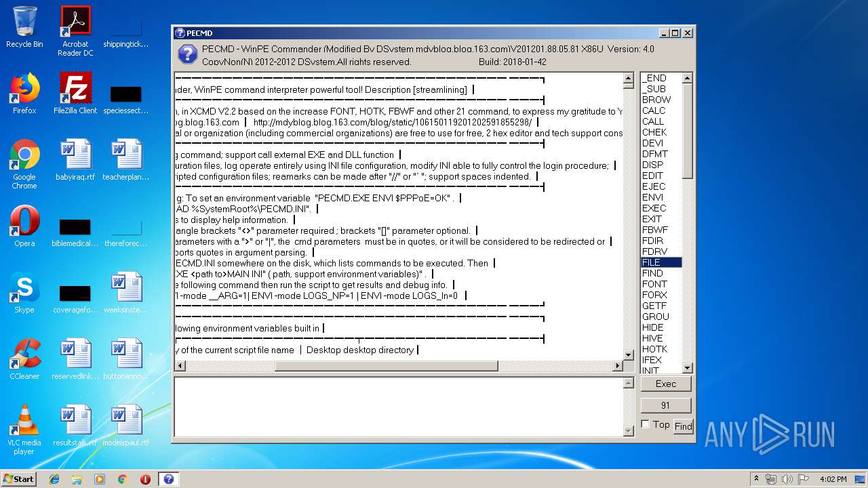Open FileZilla Client desktop shortcut
Screen dimensions: 868x488
pos(75,94)
